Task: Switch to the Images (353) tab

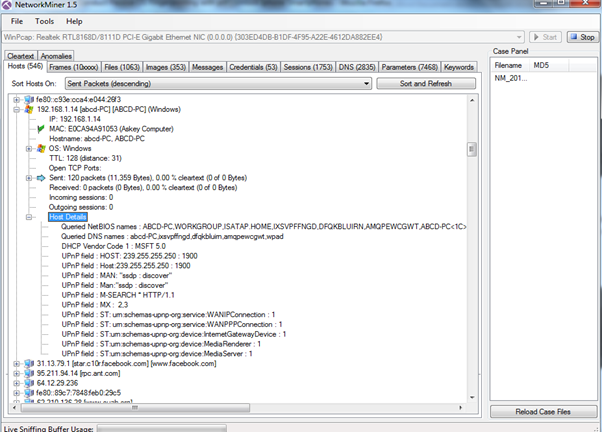Action: point(165,67)
